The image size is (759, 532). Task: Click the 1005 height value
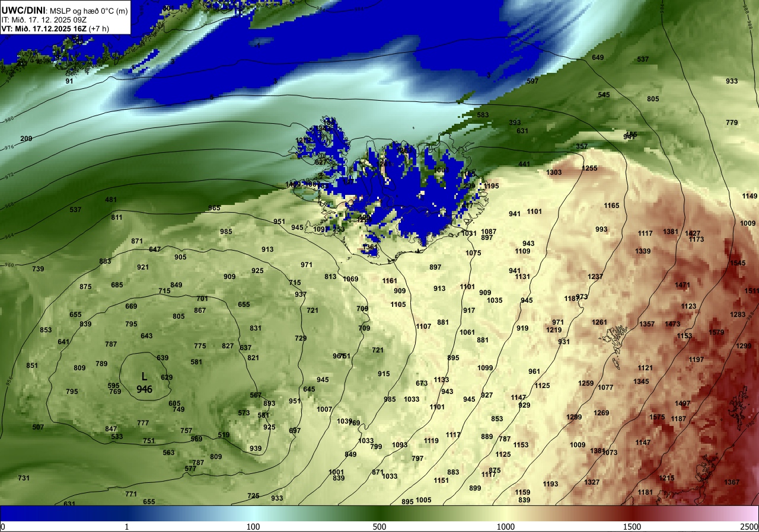(x=423, y=500)
